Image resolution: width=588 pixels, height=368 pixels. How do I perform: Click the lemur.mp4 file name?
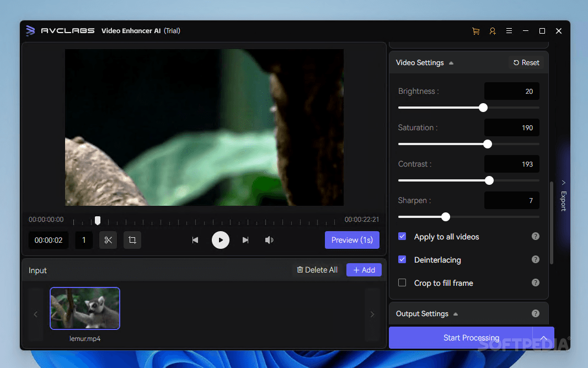(x=85, y=338)
